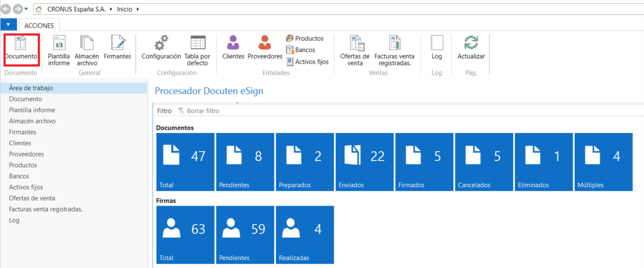
Task: Click Borrar filtro button
Action: pos(199,111)
